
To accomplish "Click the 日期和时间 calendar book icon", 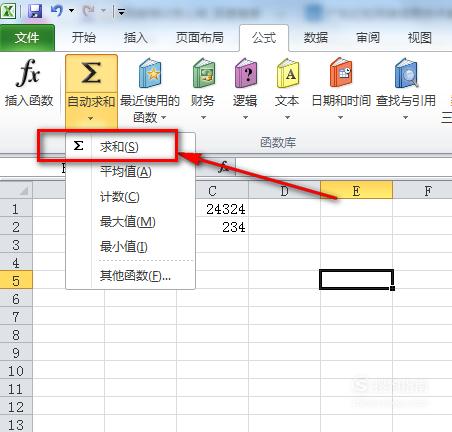I will click(x=341, y=73).
